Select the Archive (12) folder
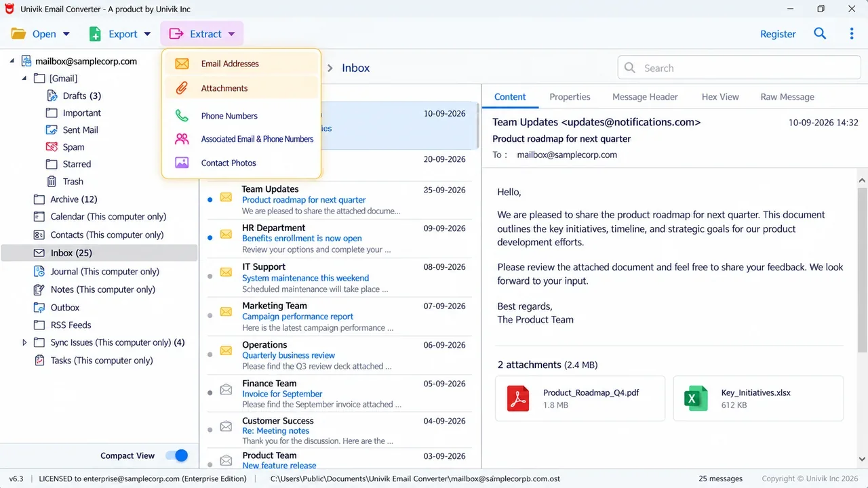This screenshot has height=488, width=868. (74, 199)
